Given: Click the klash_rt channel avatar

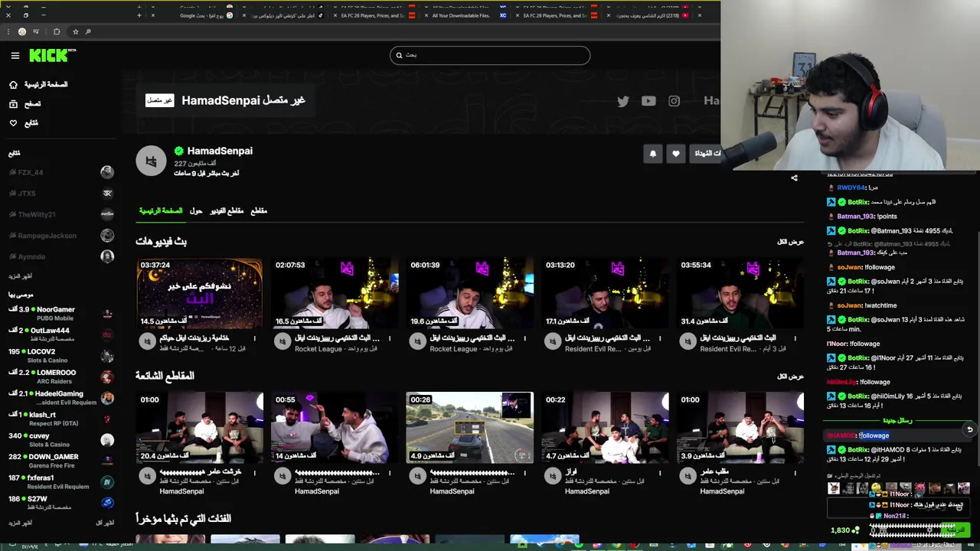Looking at the screenshot, I should [107, 419].
